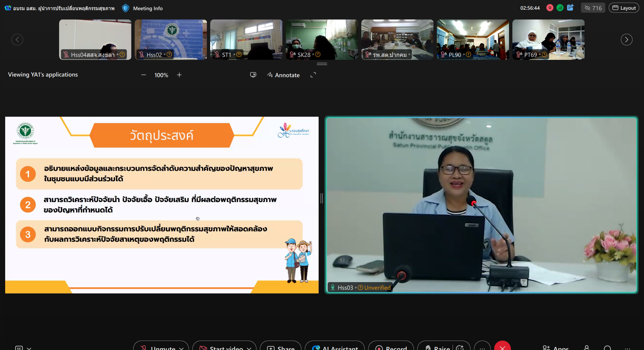Image resolution: width=644 pixels, height=350 pixels.
Task: Click the screen icon left of Annotate
Action: pyautogui.click(x=253, y=75)
